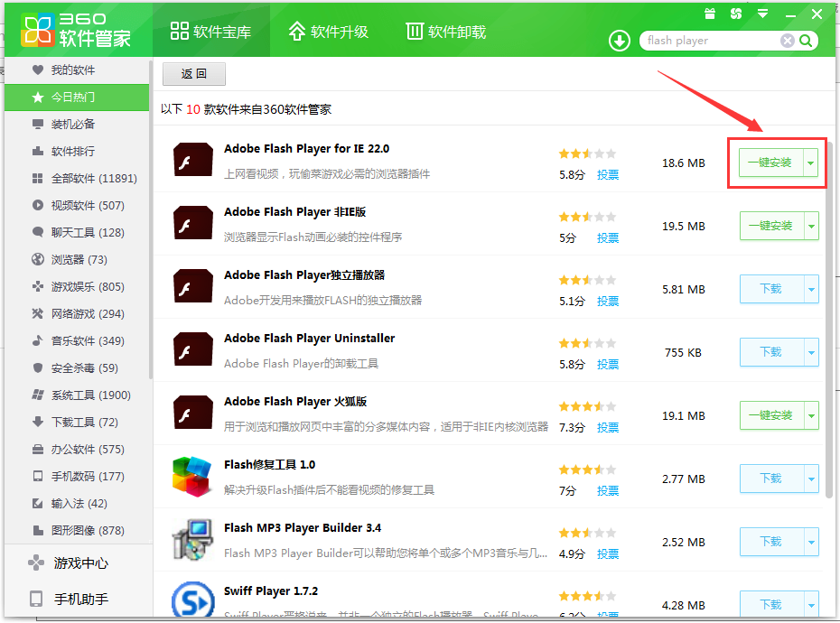Click the sidebar category list scrollbar
The height and width of the screenshot is (623, 840).
click(151, 219)
